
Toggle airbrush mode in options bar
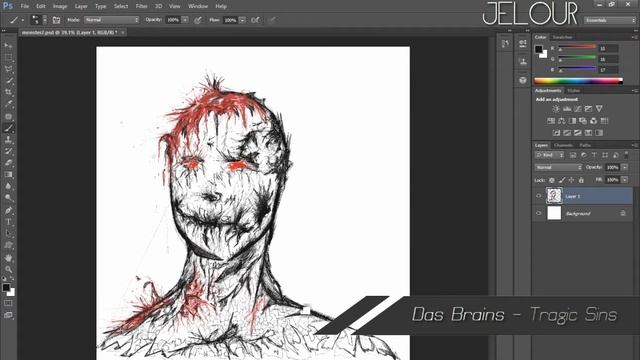[256, 20]
